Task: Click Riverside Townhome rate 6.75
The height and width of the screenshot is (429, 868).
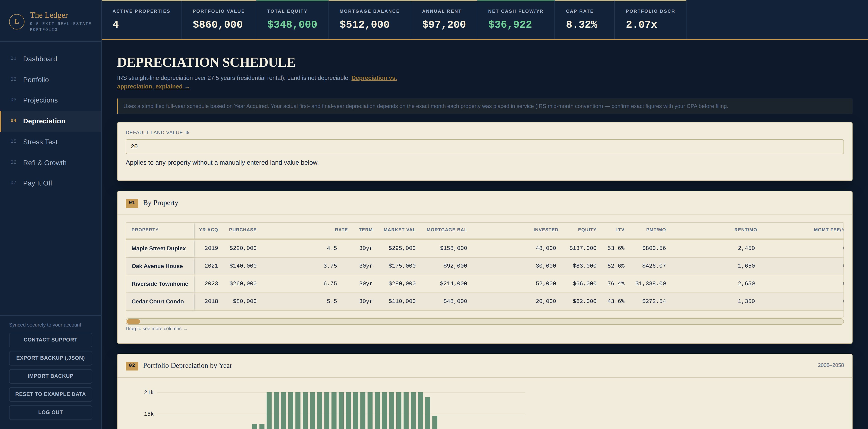Action: pyautogui.click(x=330, y=284)
